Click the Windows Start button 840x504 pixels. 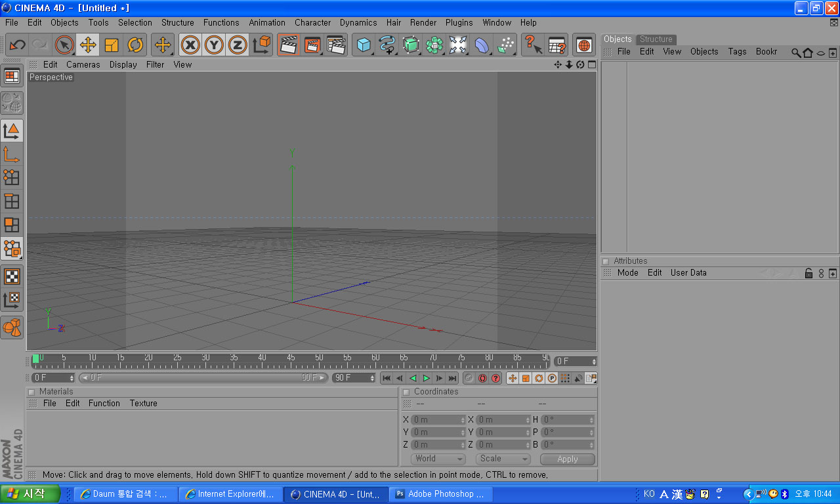pyautogui.click(x=30, y=494)
